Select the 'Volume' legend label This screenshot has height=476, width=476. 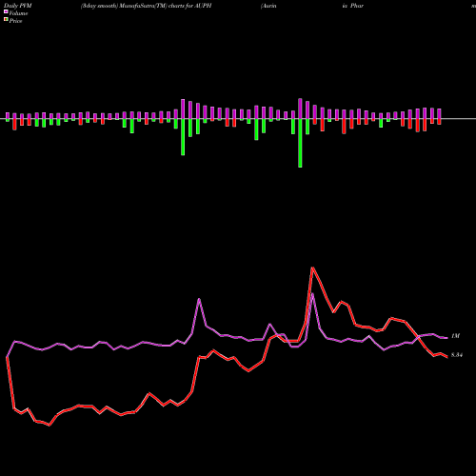coord(18,13)
